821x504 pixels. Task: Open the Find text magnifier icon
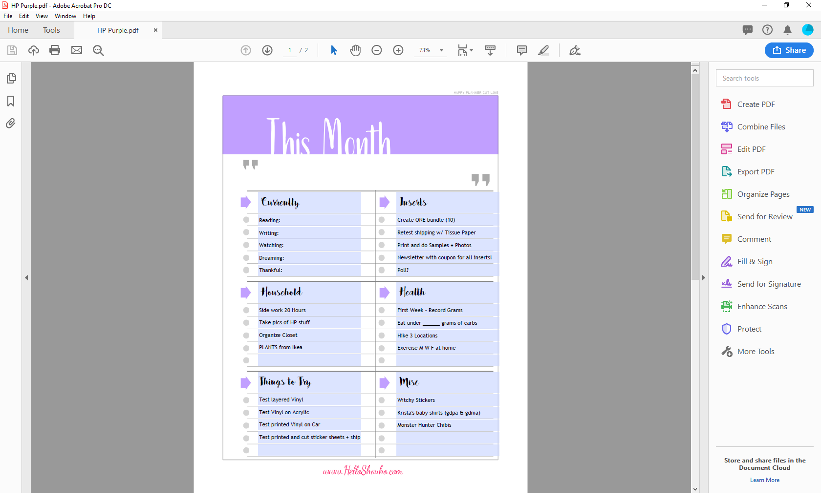(98, 50)
